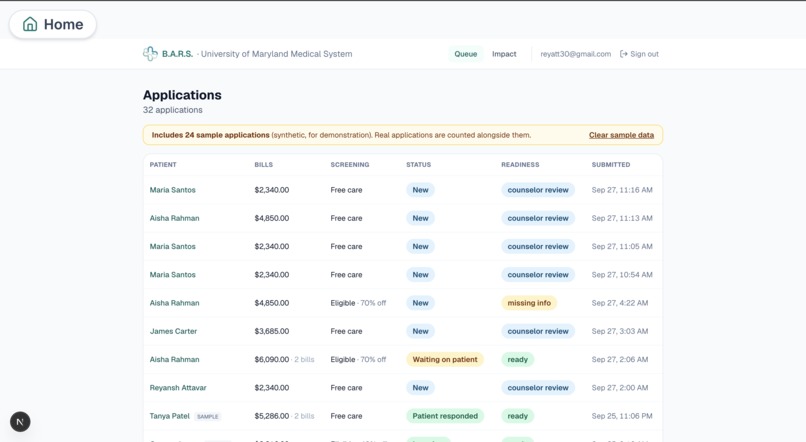Click University of Maryland Medical System text
Viewport: 806px width, 442px height.
coord(277,54)
